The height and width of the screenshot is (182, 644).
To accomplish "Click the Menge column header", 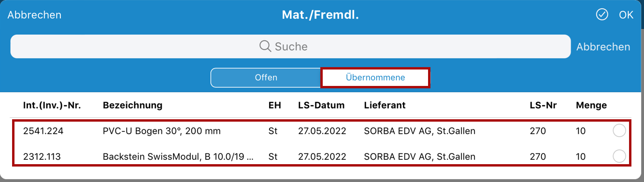I will pyautogui.click(x=591, y=105).
